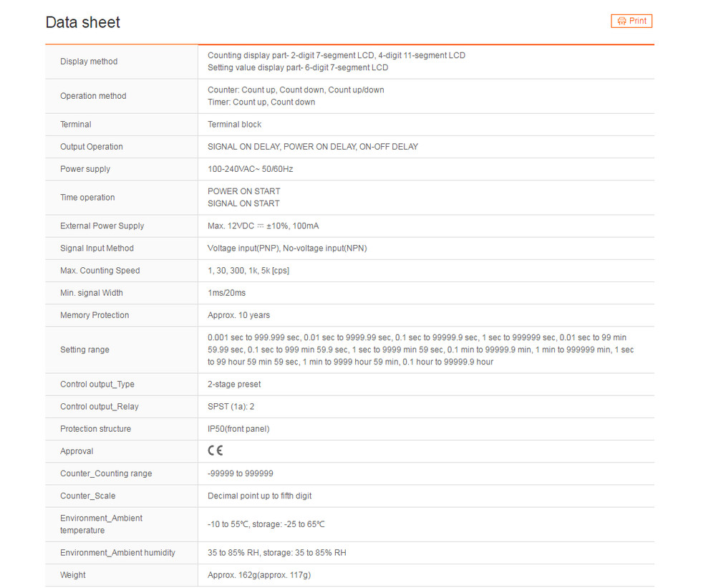Click the Memory Protection label
The width and height of the screenshot is (716, 588).
click(x=95, y=315)
